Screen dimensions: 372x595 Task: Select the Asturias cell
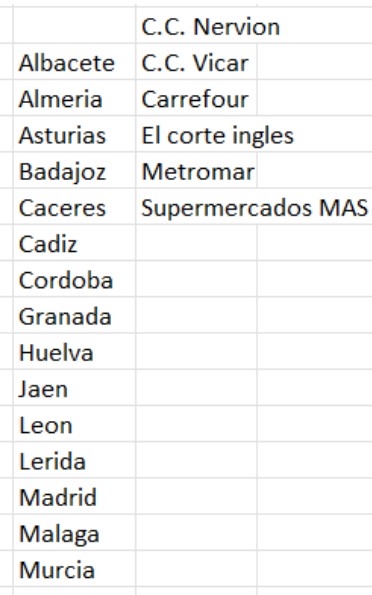[x=74, y=134]
